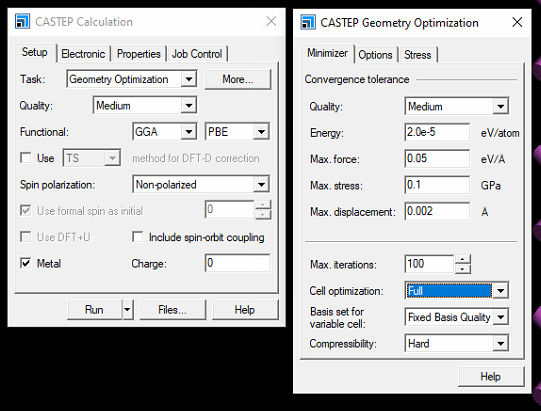
Task: Enable the Use DFT-D correction checkbox
Action: (26, 158)
